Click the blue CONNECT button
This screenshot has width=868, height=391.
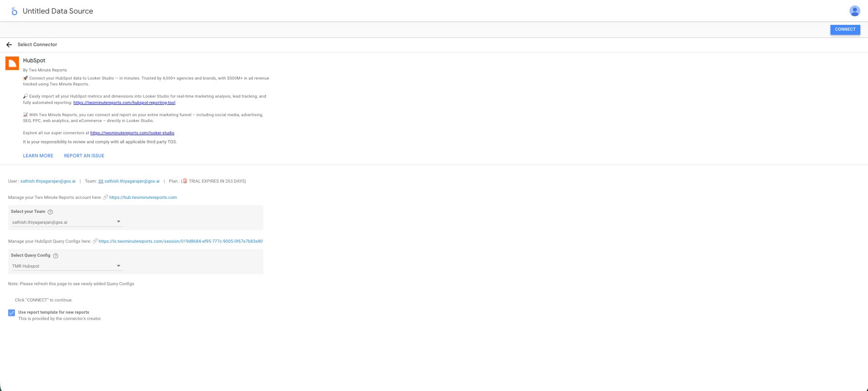click(x=845, y=29)
